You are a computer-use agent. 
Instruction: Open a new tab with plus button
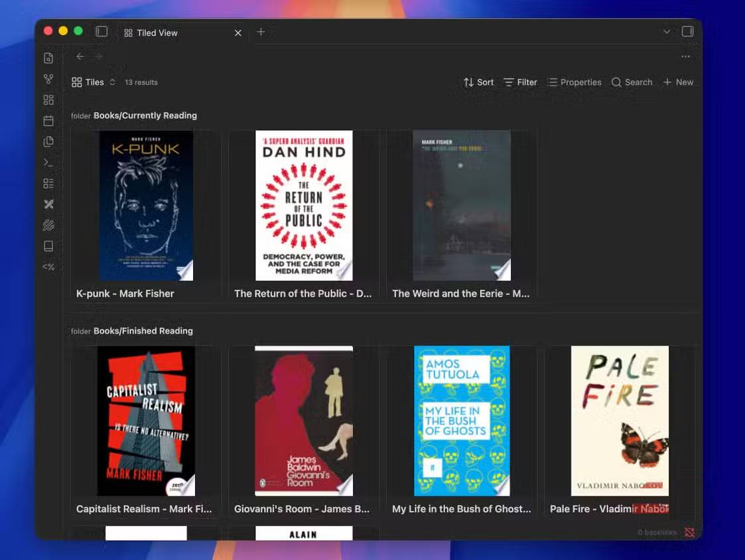tap(261, 32)
